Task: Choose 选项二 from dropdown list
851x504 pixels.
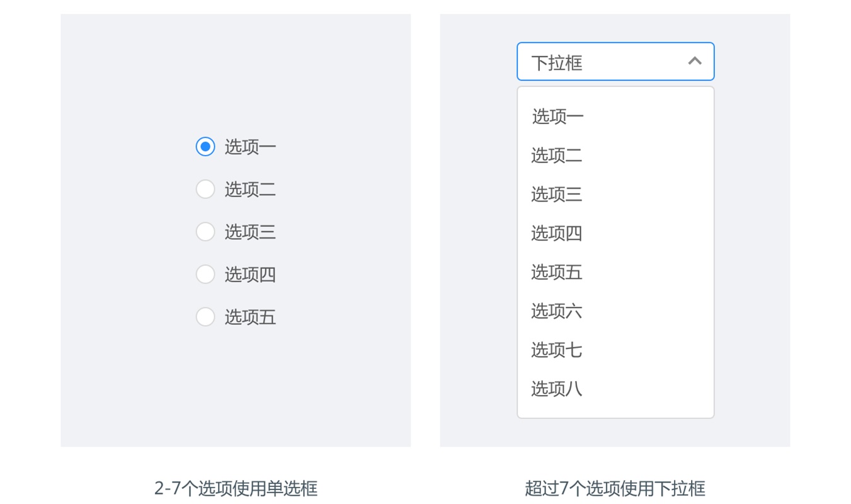Action: [x=615, y=156]
